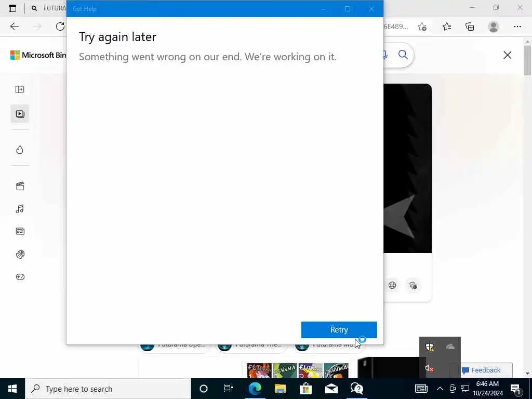Click OneDrive cloud tray icon

click(x=450, y=347)
